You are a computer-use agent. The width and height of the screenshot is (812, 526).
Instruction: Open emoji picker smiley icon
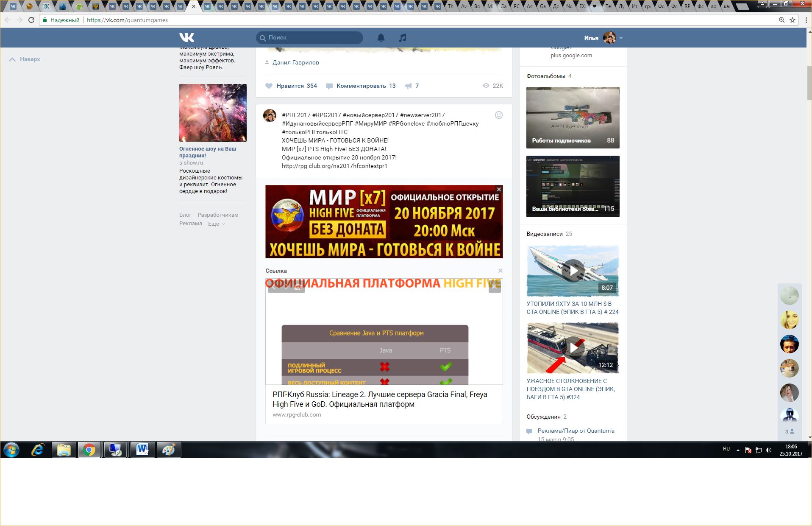[x=499, y=115]
